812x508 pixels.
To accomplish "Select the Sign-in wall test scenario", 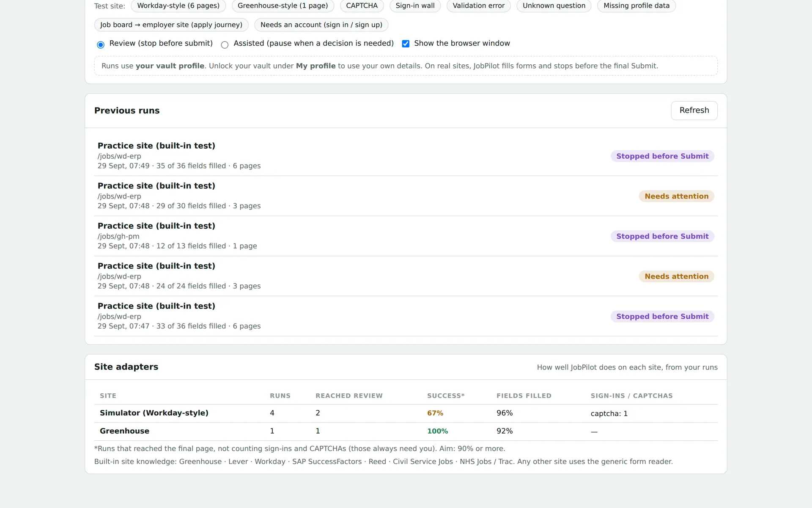I will point(415,6).
